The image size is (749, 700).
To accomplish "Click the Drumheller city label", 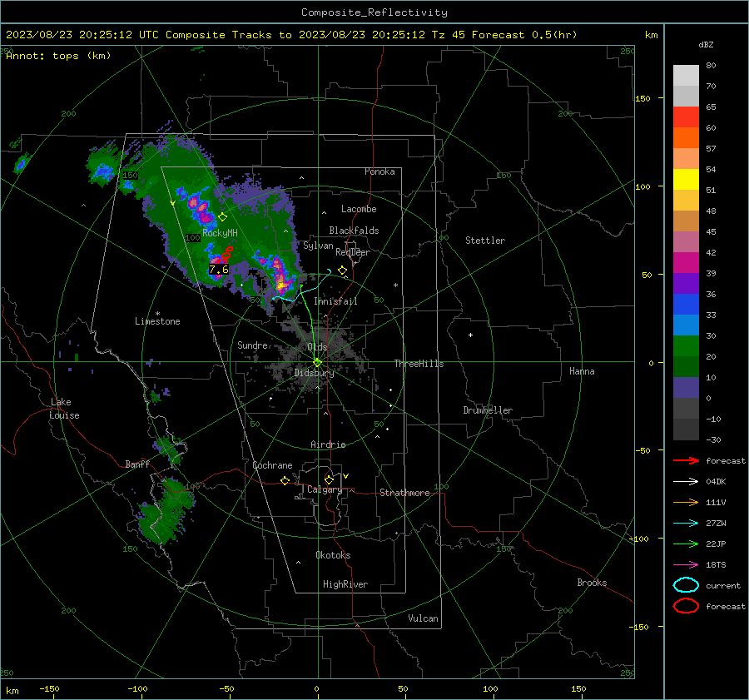I will [488, 410].
